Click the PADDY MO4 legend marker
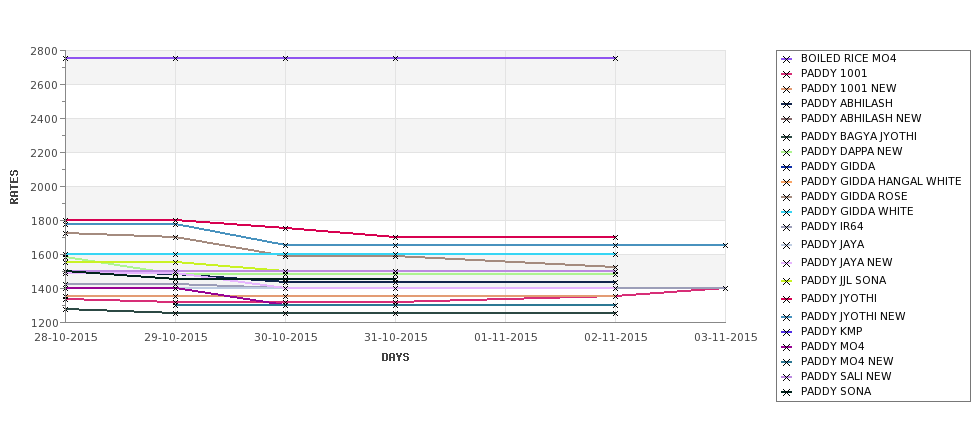This screenshot has height=429, width=975. (x=787, y=347)
